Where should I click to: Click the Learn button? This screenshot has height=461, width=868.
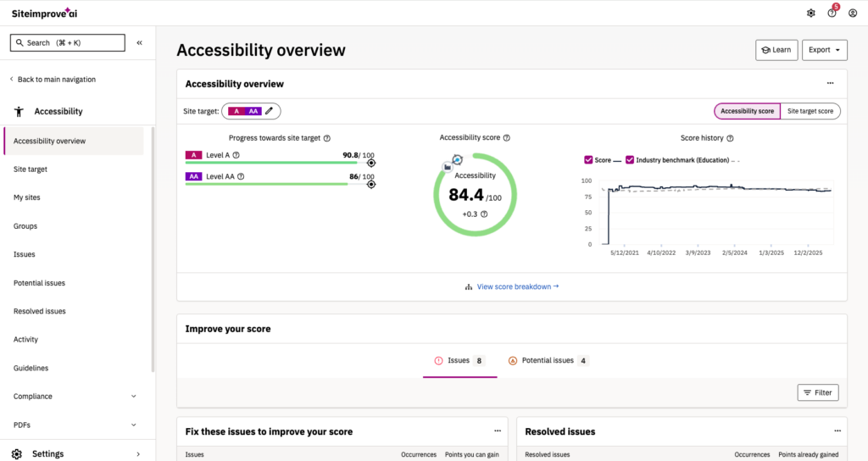776,50
